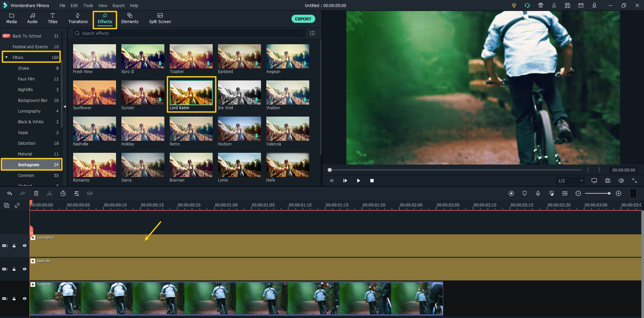Open the Help menu

coord(134,5)
